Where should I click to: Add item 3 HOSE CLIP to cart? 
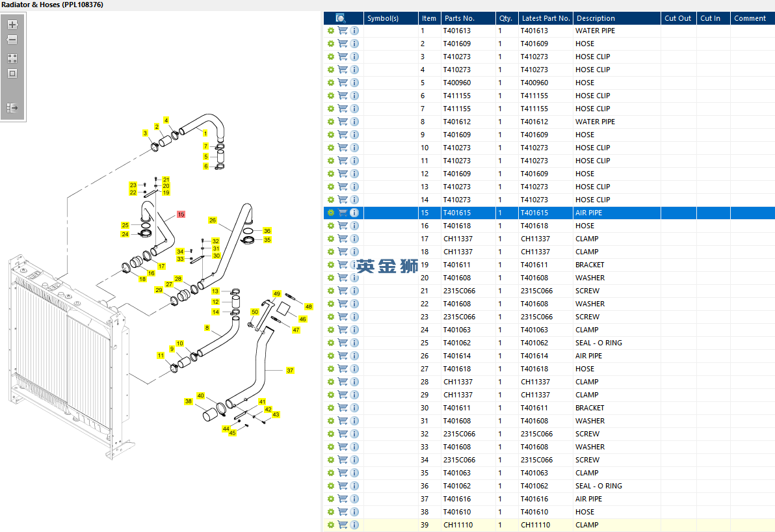[x=343, y=57]
